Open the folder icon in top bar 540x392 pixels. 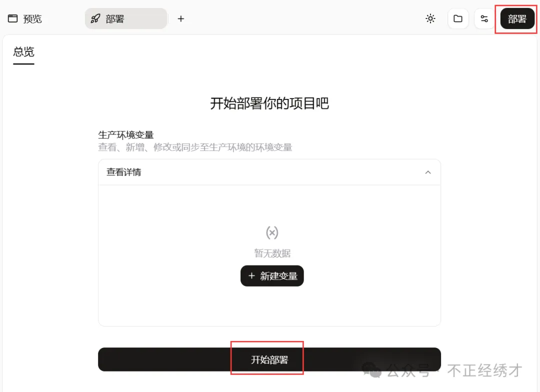(x=457, y=18)
